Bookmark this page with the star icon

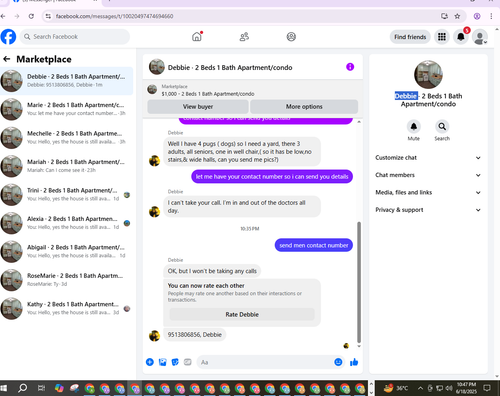[x=457, y=16]
